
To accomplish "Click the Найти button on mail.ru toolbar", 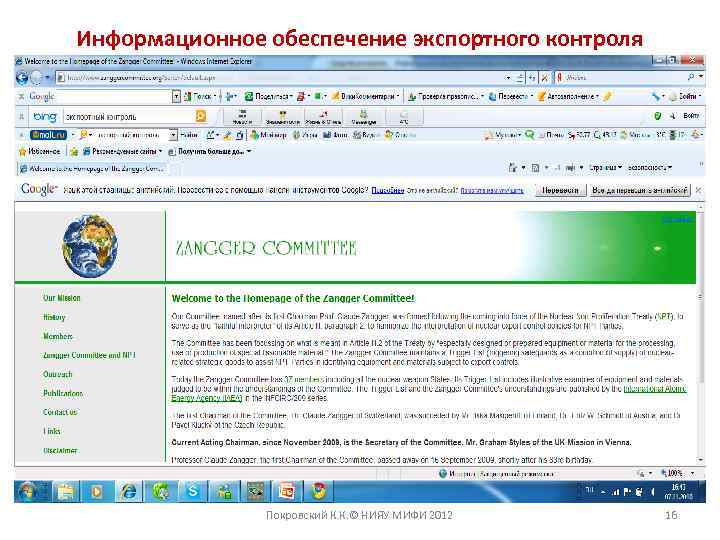I will coord(189,135).
